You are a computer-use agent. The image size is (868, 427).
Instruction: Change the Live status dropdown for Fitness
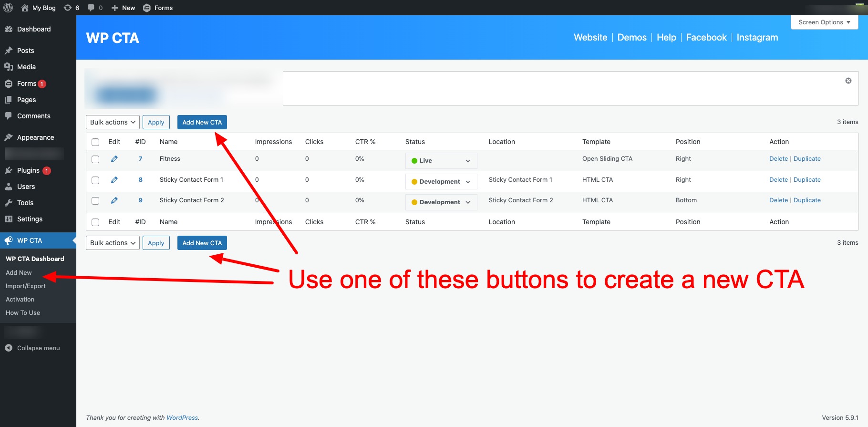pos(441,161)
